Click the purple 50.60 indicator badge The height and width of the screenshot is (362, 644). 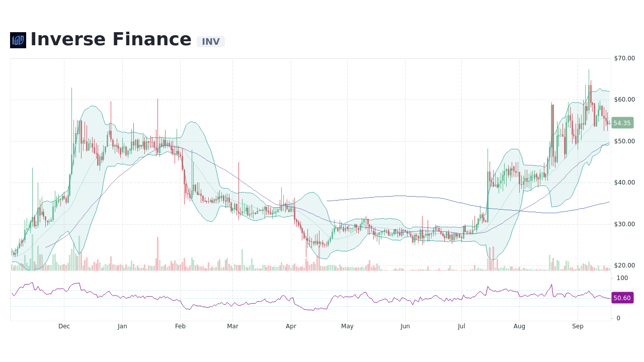622,298
